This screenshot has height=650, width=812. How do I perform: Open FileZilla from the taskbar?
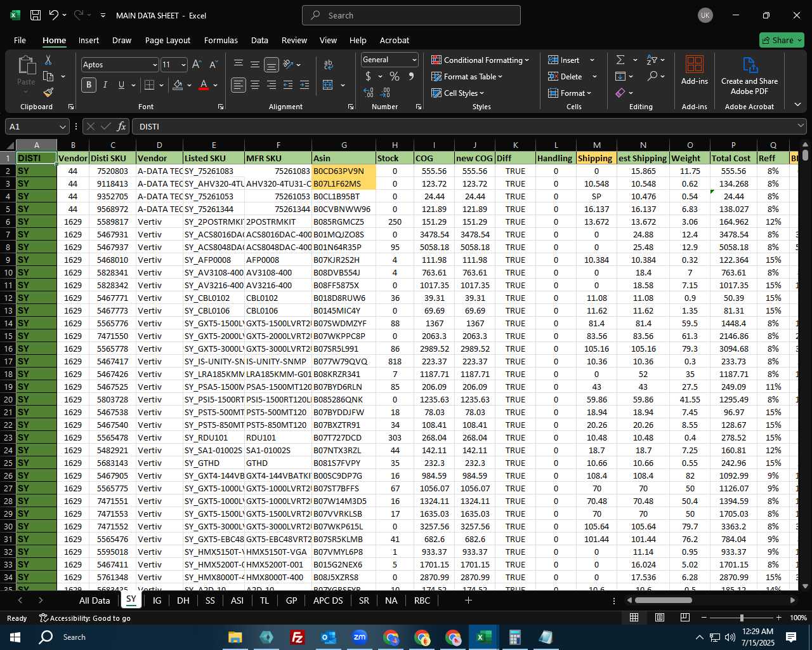tap(297, 637)
